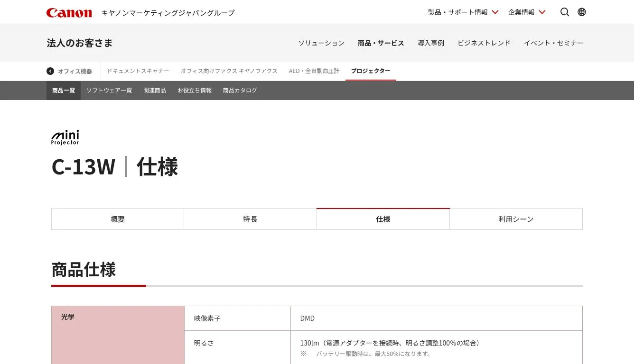
Task: Go to AED・全自動血圧計 category
Action: coord(314,71)
